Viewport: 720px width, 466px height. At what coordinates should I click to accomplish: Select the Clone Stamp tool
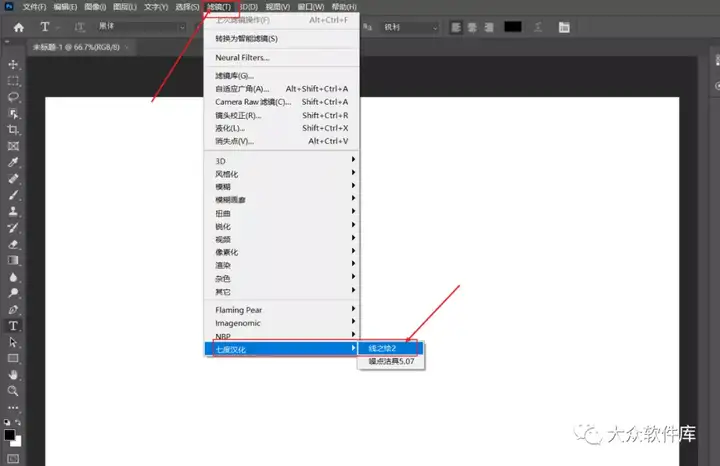[x=13, y=211]
